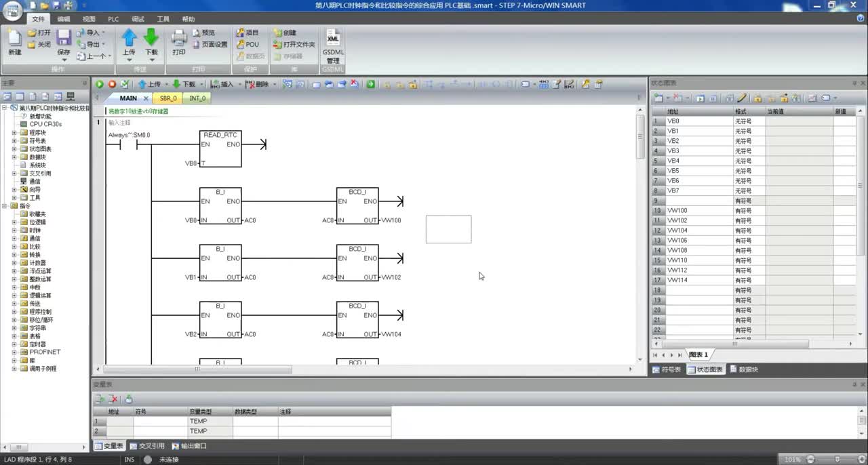
Task: Select the 图表 1 sheet tab
Action: pos(698,355)
